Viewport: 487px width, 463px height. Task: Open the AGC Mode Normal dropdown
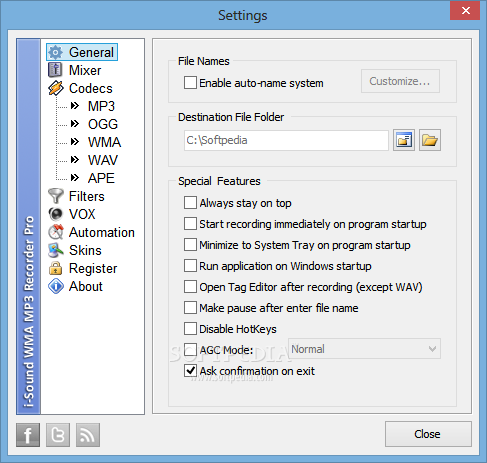pyautogui.click(x=364, y=349)
